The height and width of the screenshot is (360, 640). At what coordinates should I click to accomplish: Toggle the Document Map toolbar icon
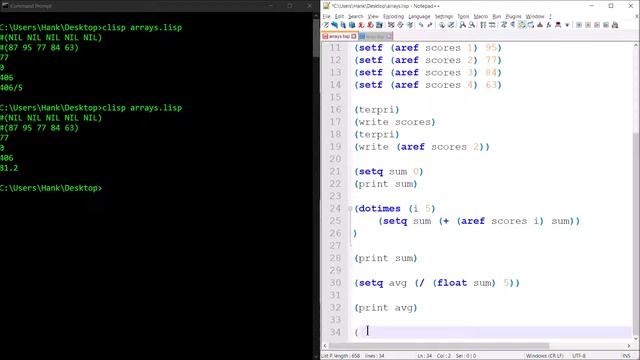pyautogui.click(x=540, y=25)
